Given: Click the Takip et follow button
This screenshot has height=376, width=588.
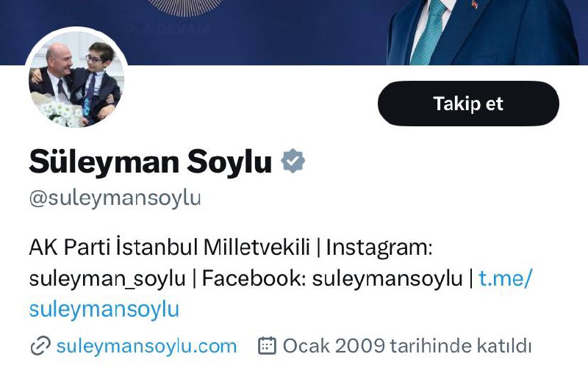Looking at the screenshot, I should (468, 104).
